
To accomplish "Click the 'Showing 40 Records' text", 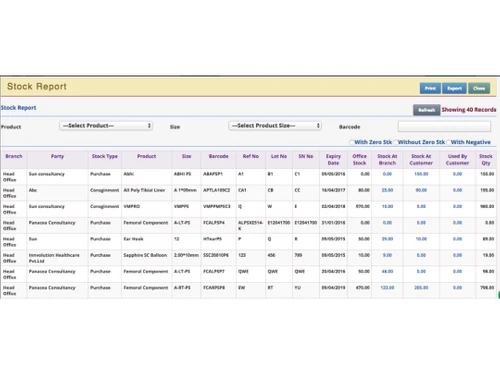I will click(x=469, y=110).
